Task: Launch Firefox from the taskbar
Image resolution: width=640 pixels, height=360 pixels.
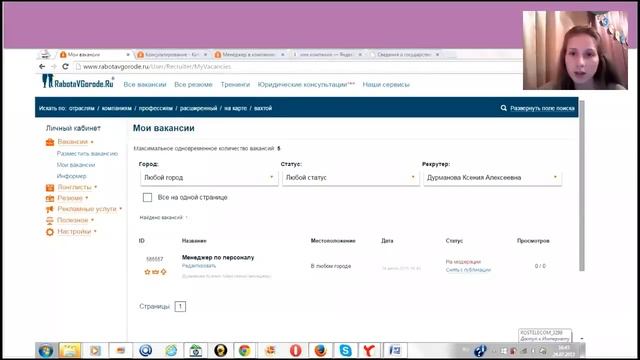Action: (320, 351)
